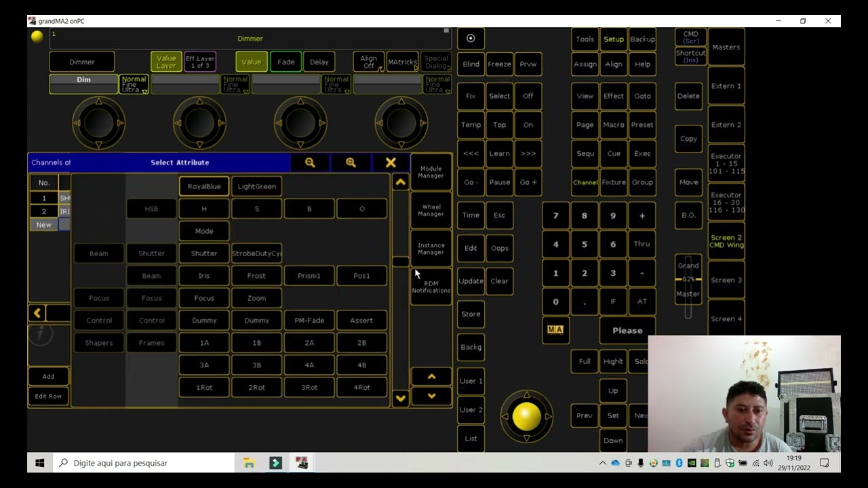Expand the HSB attribute group
This screenshot has width=868, height=488.
151,209
